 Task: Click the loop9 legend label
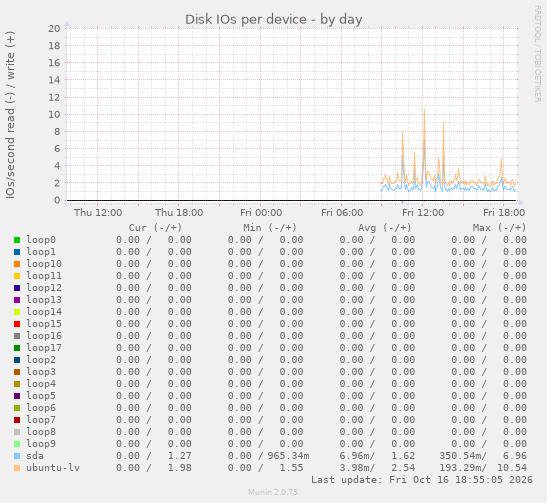41,444
